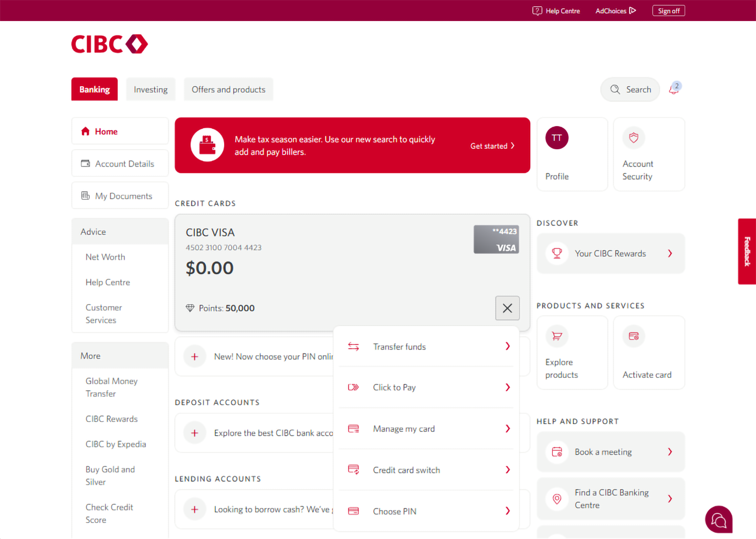This screenshot has height=539, width=756.
Task: Open the chat assistant bubble icon
Action: click(719, 520)
